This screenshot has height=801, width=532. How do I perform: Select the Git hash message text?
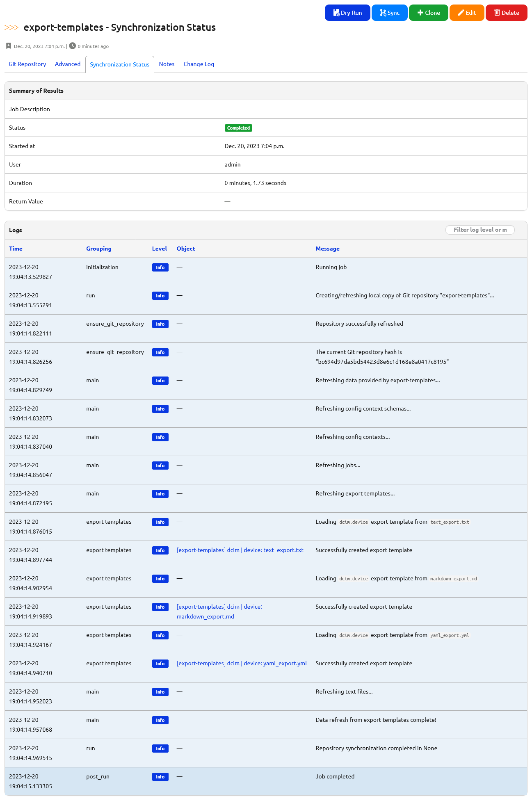382,357
